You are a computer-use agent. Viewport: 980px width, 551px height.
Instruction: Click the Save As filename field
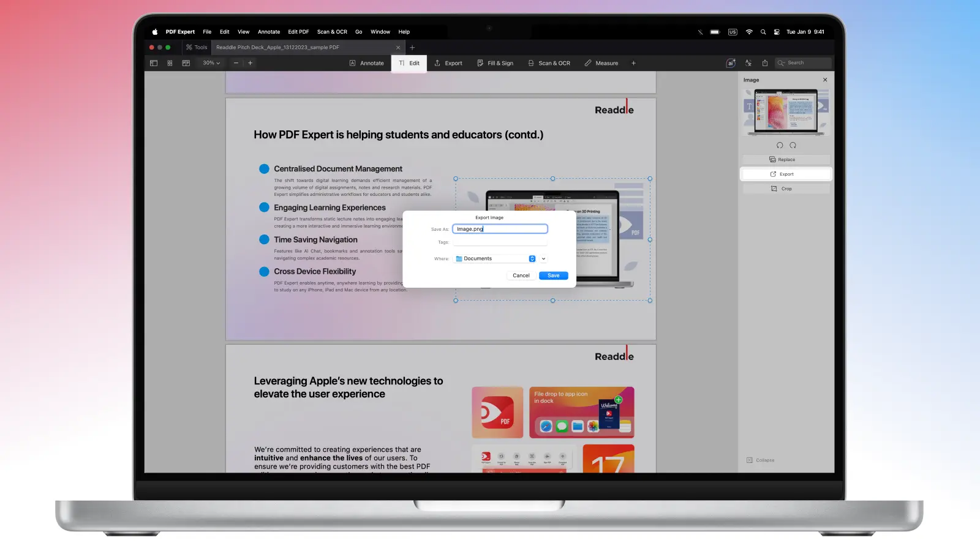pos(500,229)
